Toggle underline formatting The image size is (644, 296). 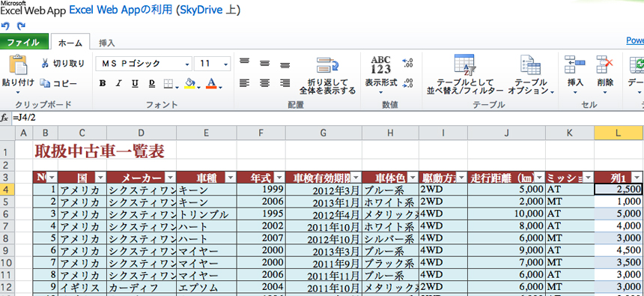[x=135, y=83]
